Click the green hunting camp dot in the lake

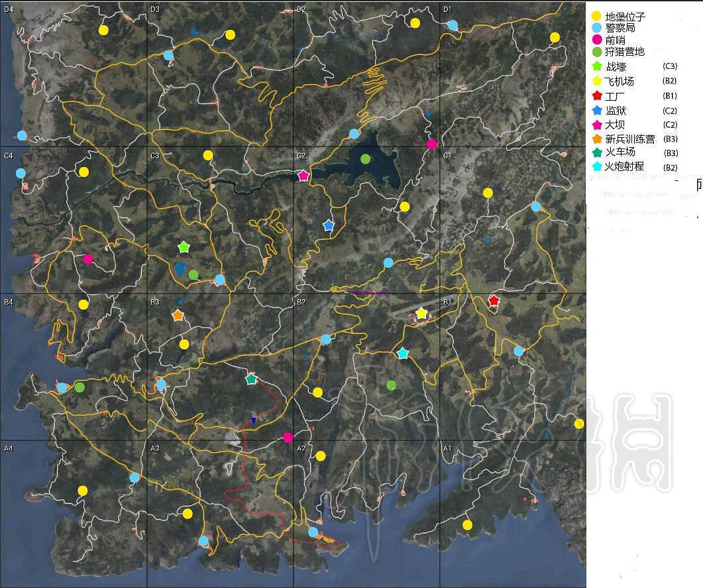[365, 159]
